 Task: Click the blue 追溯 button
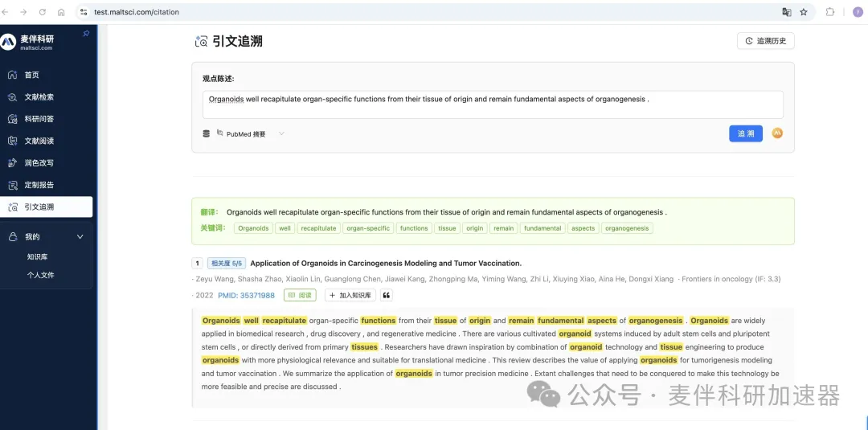746,133
